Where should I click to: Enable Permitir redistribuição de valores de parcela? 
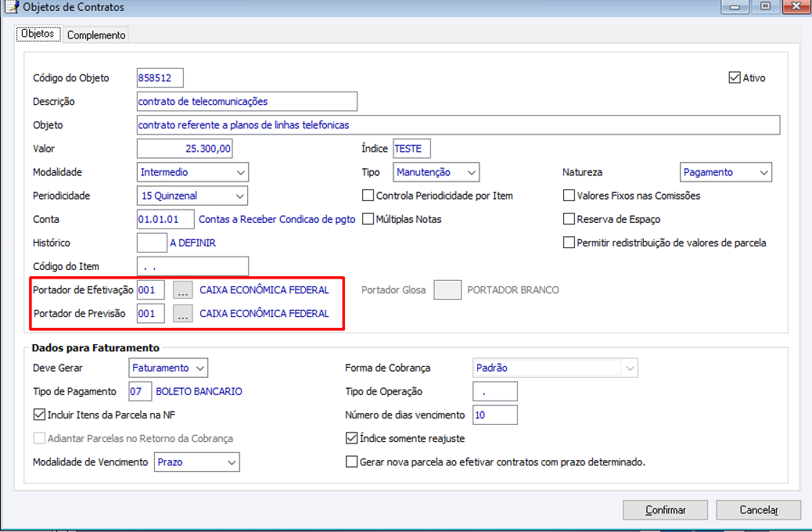click(569, 243)
